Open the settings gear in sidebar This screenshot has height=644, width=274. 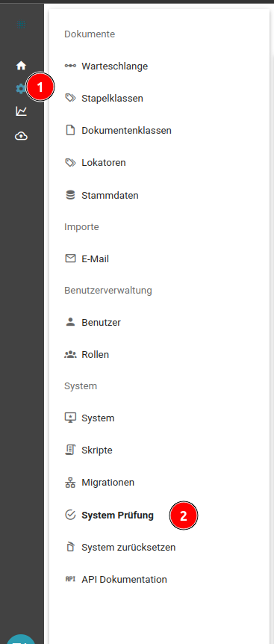[x=20, y=88]
